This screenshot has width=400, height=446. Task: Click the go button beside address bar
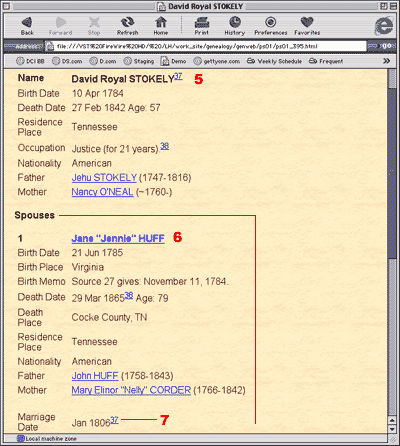pyautogui.click(x=382, y=46)
